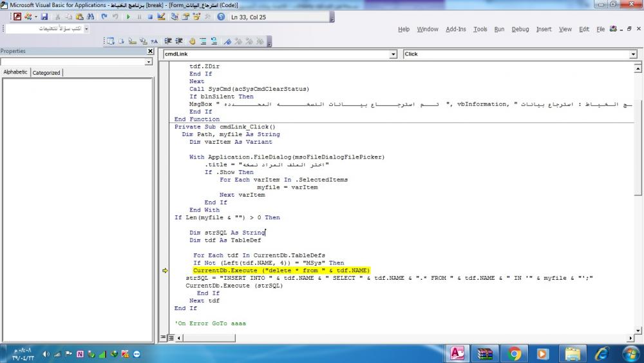Reset execution with the blue stop icon
The height and width of the screenshot is (363, 644).
coord(150,17)
